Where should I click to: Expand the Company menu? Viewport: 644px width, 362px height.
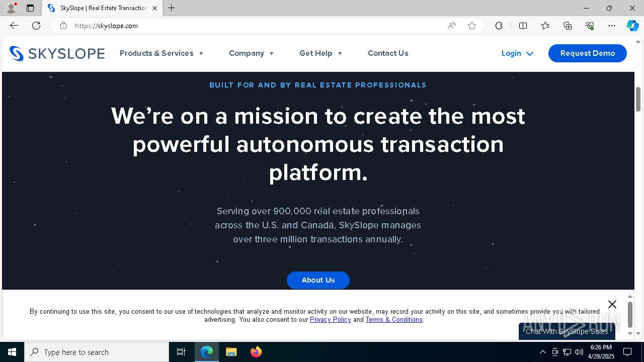(252, 53)
